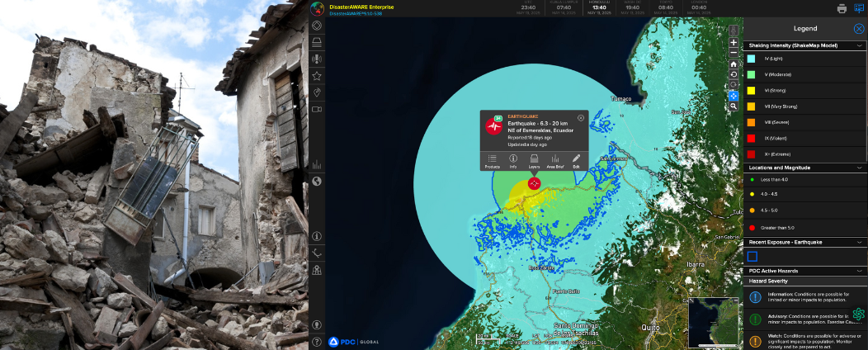868x350 pixels.
Task: Select the blue Recent Exposure square symbol
Action: point(752,257)
